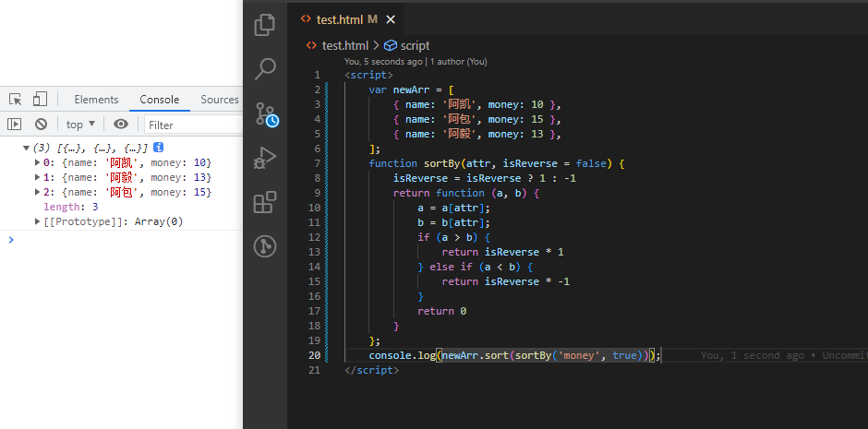Expand array item 1 with money 13
868x429 pixels.
coord(37,177)
